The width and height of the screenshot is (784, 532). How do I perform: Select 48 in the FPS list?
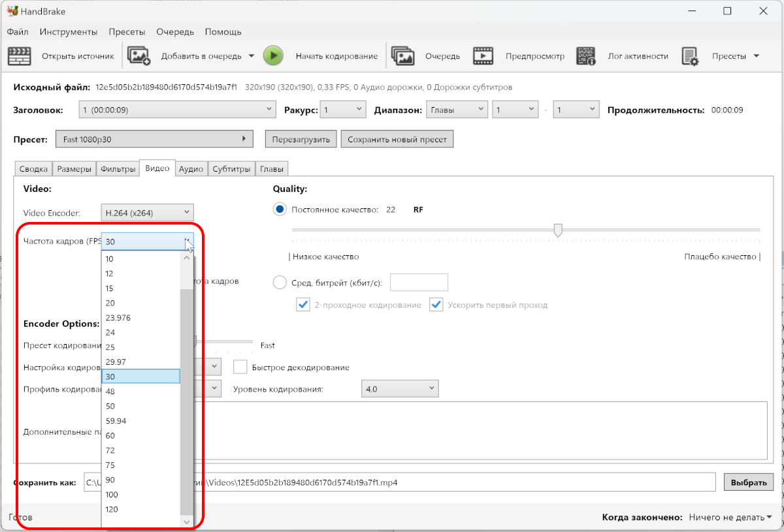point(140,391)
